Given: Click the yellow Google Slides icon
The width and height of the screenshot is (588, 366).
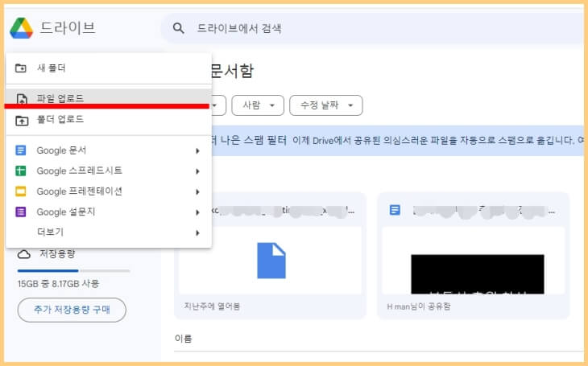Looking at the screenshot, I should pos(21,191).
